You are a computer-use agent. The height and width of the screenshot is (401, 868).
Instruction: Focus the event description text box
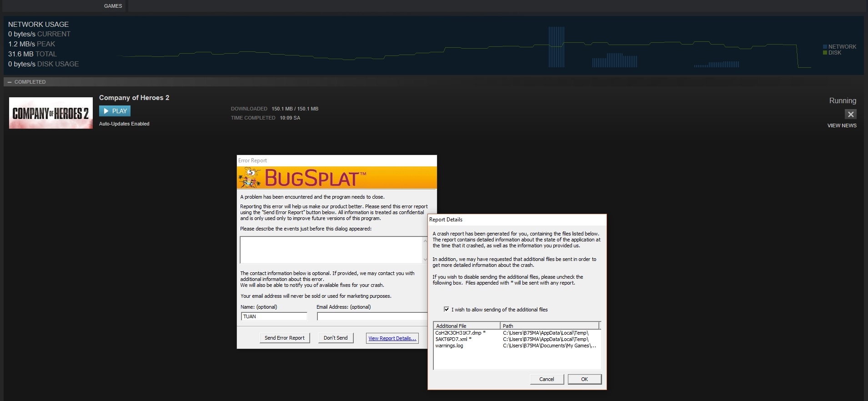(331, 250)
